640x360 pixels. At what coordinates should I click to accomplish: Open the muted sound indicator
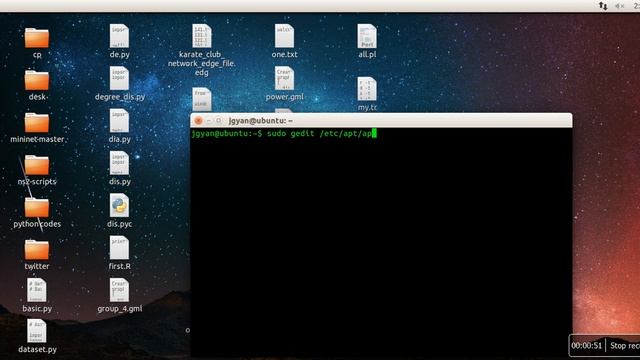(x=620, y=6)
